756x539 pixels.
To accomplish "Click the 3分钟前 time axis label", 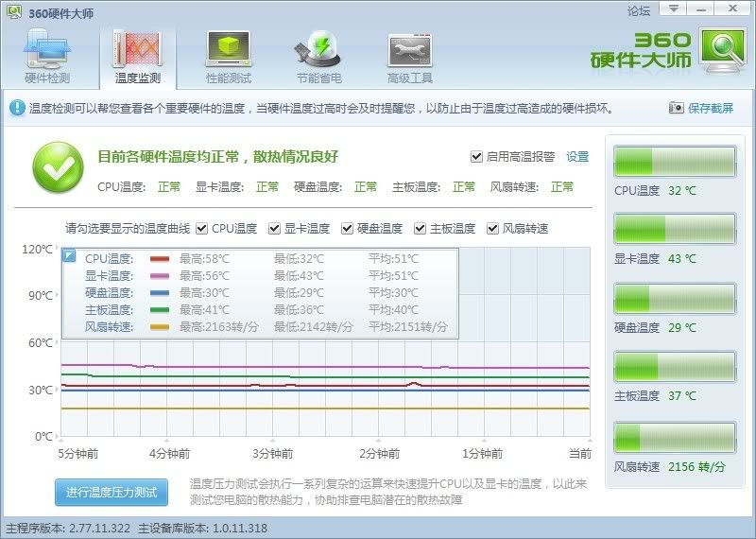I will point(273,454).
